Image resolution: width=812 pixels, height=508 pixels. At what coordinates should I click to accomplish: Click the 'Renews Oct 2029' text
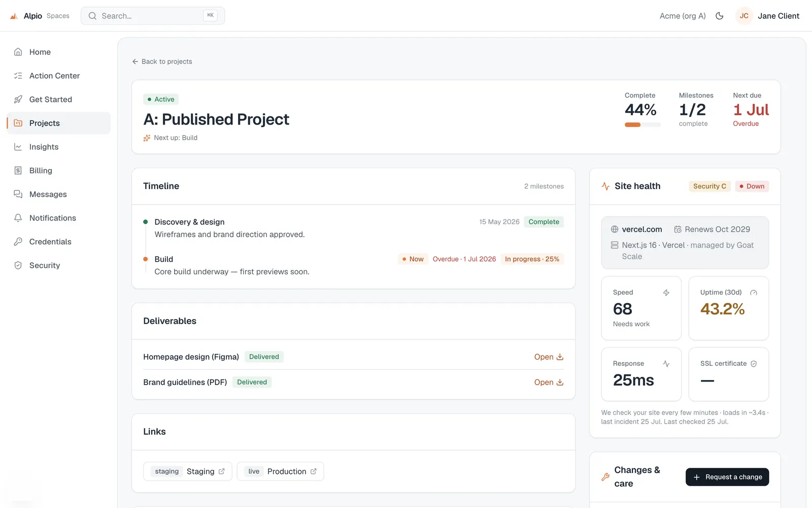point(717,229)
